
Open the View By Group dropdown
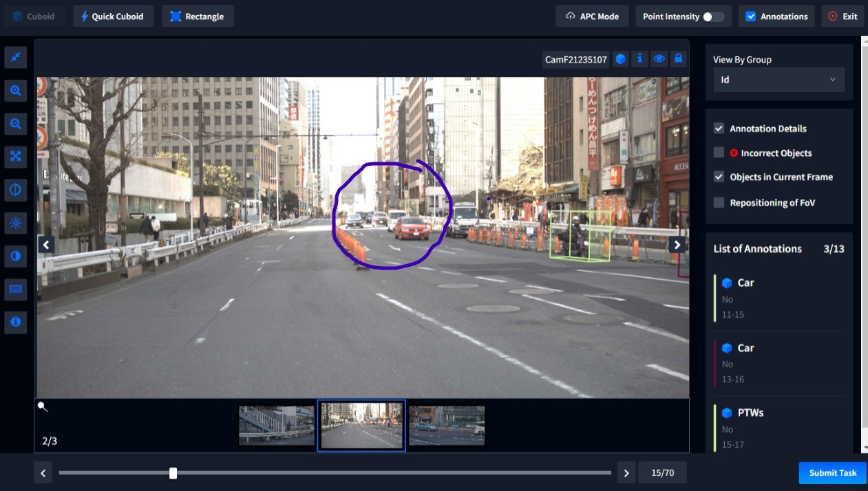779,80
